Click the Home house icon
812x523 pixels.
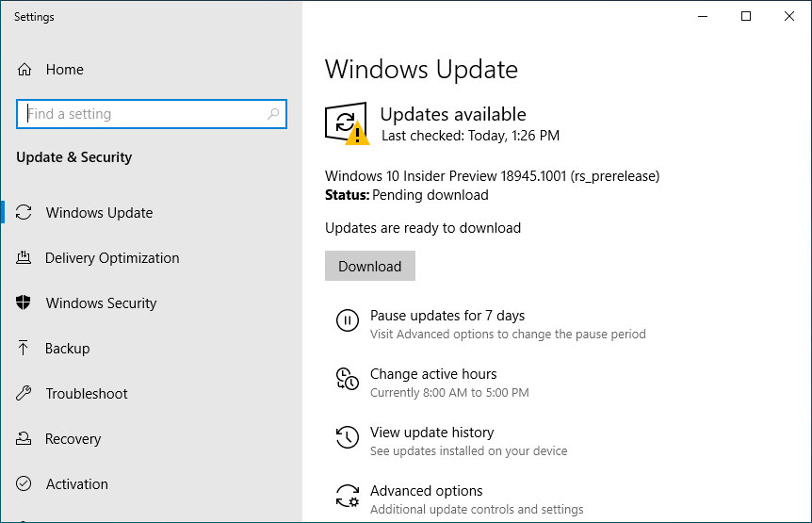point(24,70)
